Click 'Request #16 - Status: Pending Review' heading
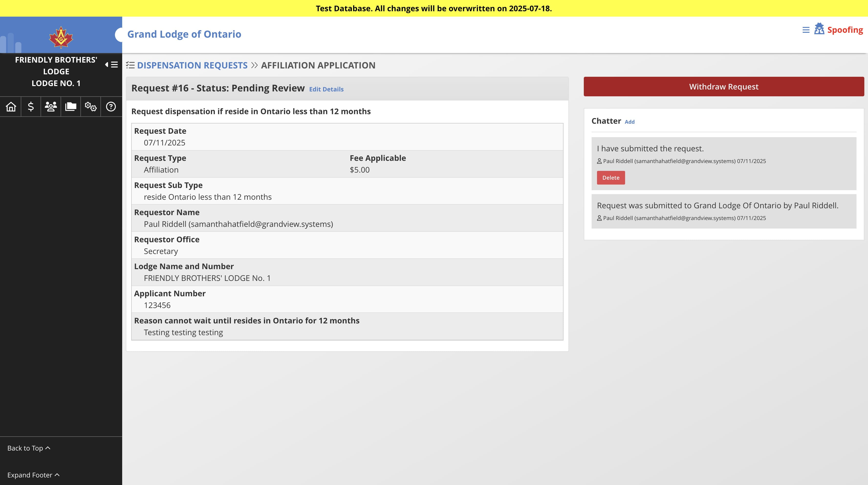868x485 pixels. [218, 88]
